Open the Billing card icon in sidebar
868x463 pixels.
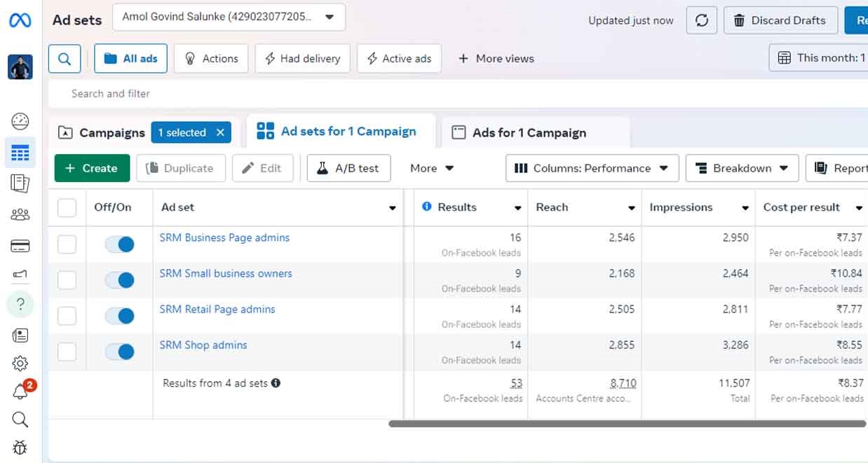click(x=20, y=245)
